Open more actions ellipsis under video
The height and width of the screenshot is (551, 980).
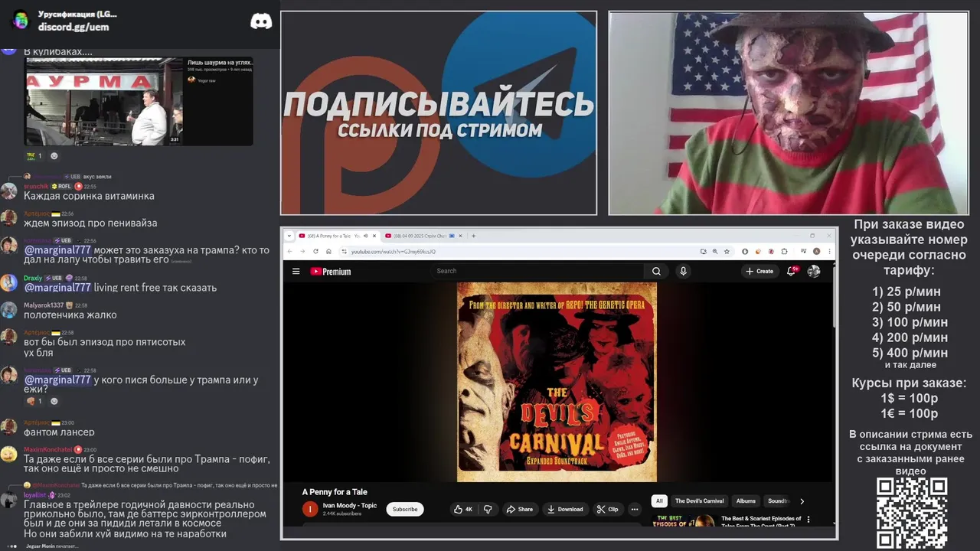click(634, 509)
